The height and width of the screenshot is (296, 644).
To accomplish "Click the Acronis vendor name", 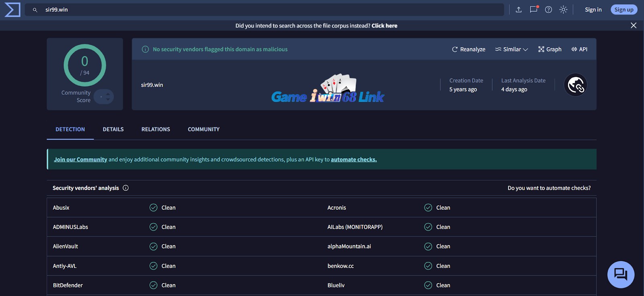I will point(336,208).
